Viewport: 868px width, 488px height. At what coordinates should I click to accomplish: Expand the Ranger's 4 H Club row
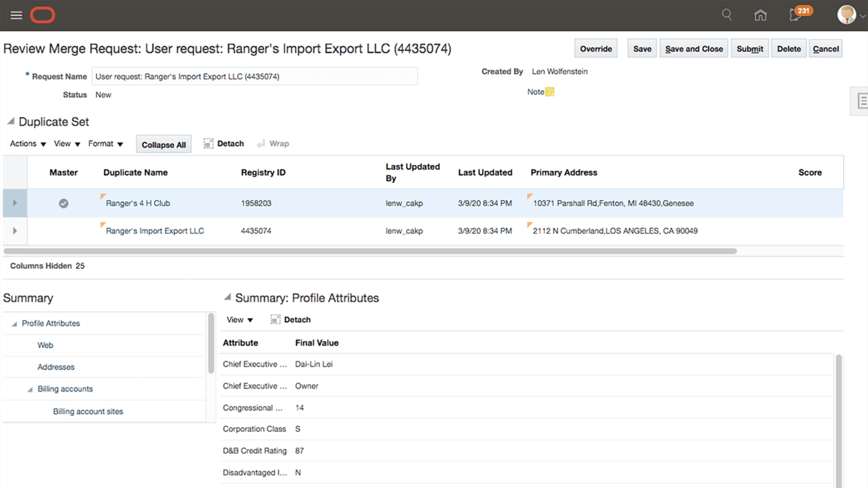click(x=15, y=203)
